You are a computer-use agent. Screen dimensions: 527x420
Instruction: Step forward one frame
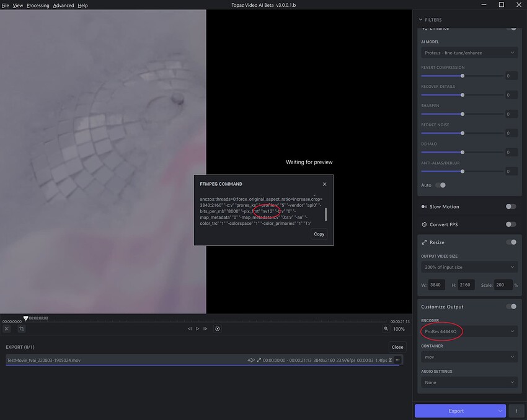click(205, 329)
